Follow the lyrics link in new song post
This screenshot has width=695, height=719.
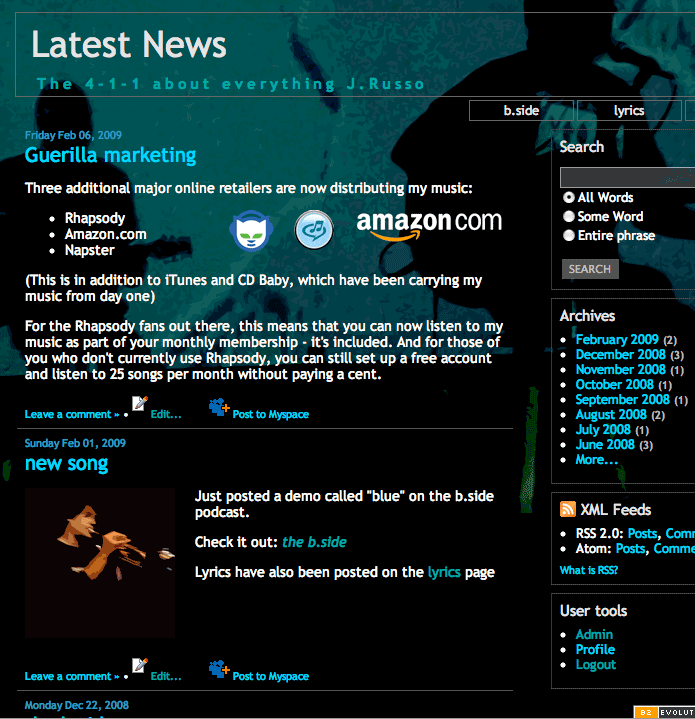coord(444,572)
